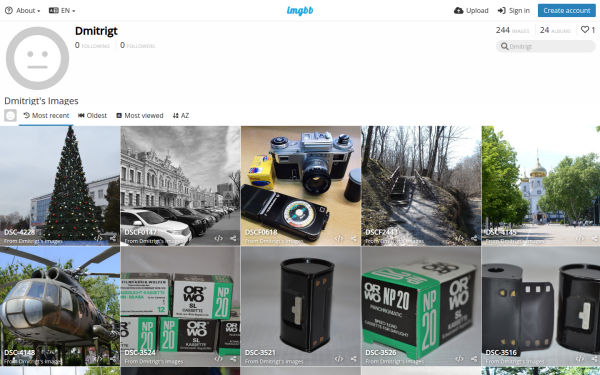Click embed code icon on DSC-3526
This screenshot has height=375, width=600.
[459, 359]
